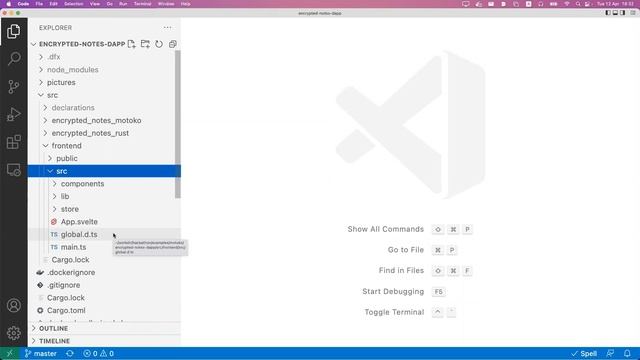Collapse all folders in Explorer
Viewport: 640px width, 360px height.
tap(173, 44)
